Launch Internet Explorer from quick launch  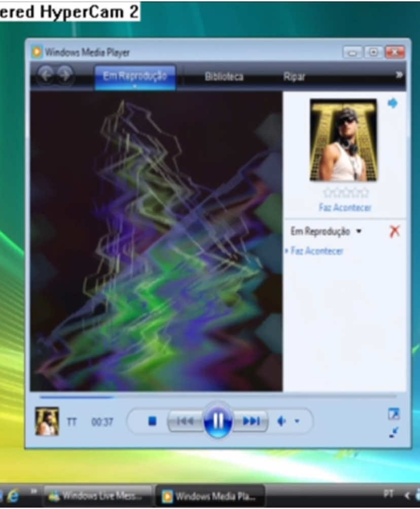13,496
